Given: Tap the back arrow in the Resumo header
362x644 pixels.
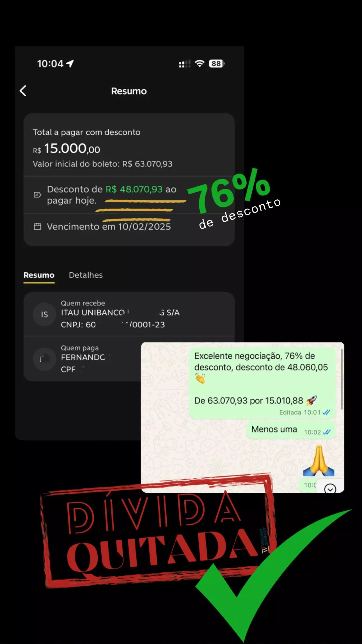Looking at the screenshot, I should click(x=23, y=91).
